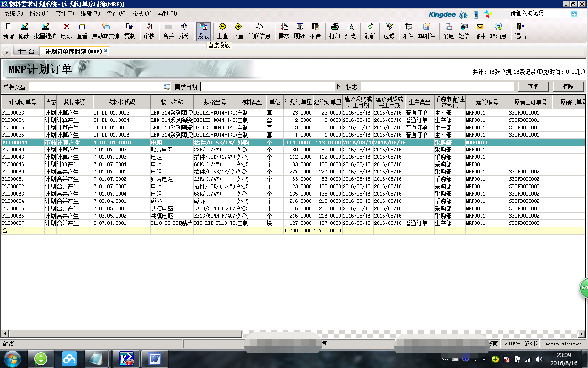Click the 清除 button
588x368 pixels.
(568, 86)
